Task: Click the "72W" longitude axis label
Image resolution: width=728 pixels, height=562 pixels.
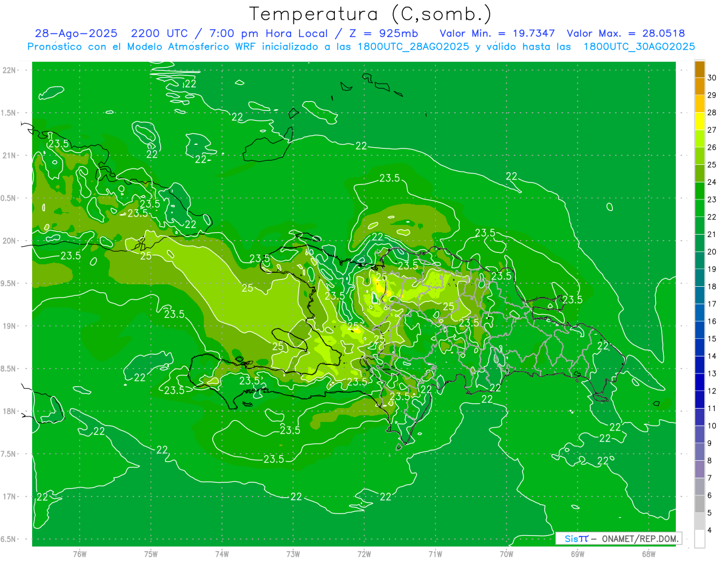Action: tap(364, 554)
